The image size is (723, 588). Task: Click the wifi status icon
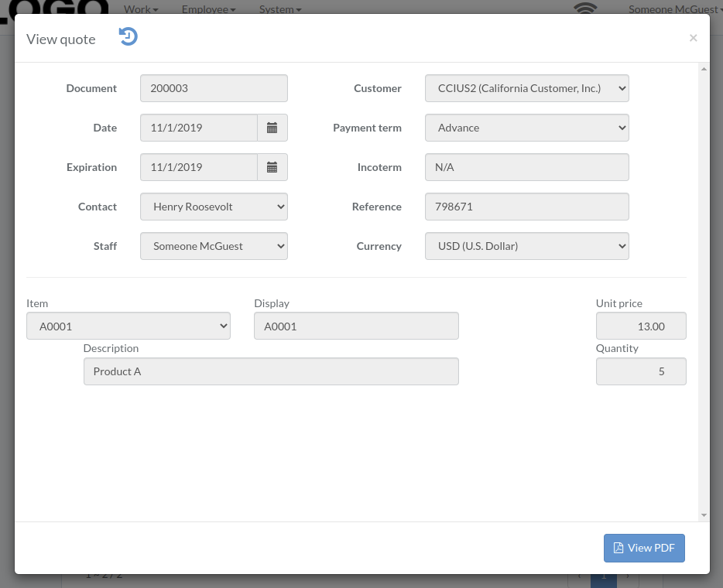tap(585, 9)
